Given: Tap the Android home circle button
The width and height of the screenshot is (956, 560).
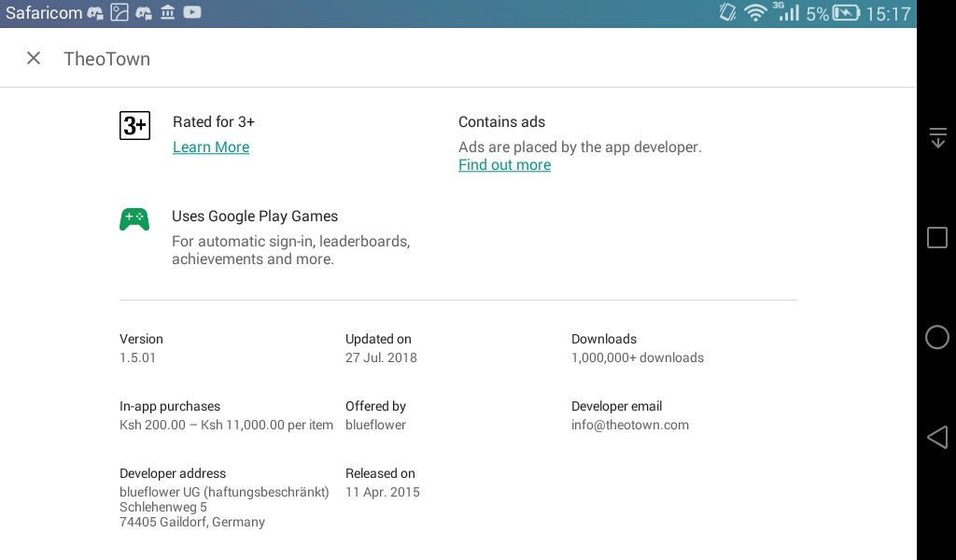Looking at the screenshot, I should point(937,337).
